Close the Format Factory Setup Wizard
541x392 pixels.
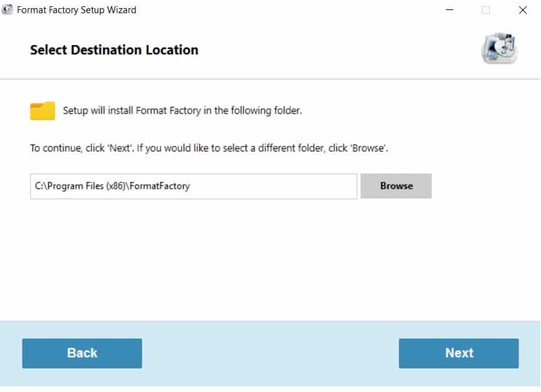tap(522, 10)
